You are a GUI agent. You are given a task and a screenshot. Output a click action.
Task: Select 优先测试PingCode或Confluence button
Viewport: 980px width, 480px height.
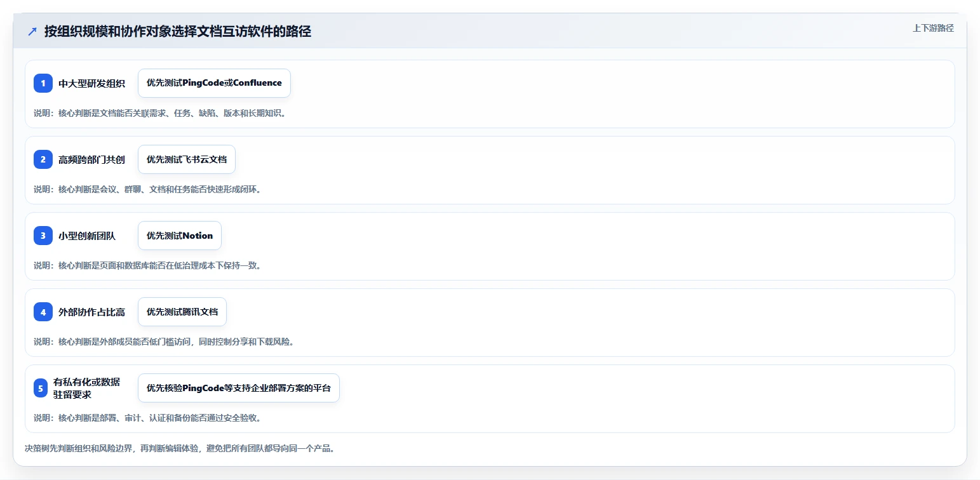214,83
